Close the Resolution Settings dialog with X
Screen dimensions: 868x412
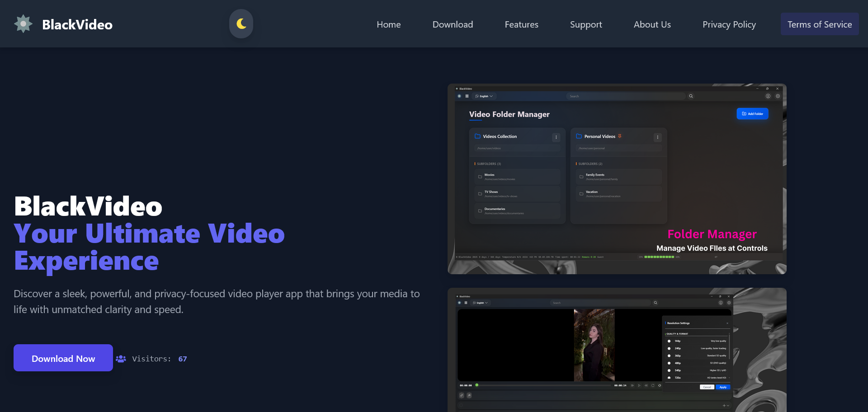pos(727,323)
